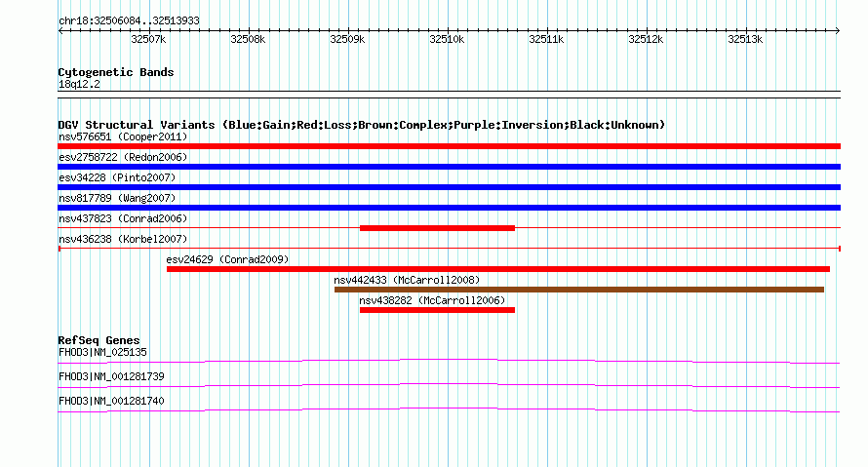Click the Cytogenetic Bands track title

[x=116, y=72]
